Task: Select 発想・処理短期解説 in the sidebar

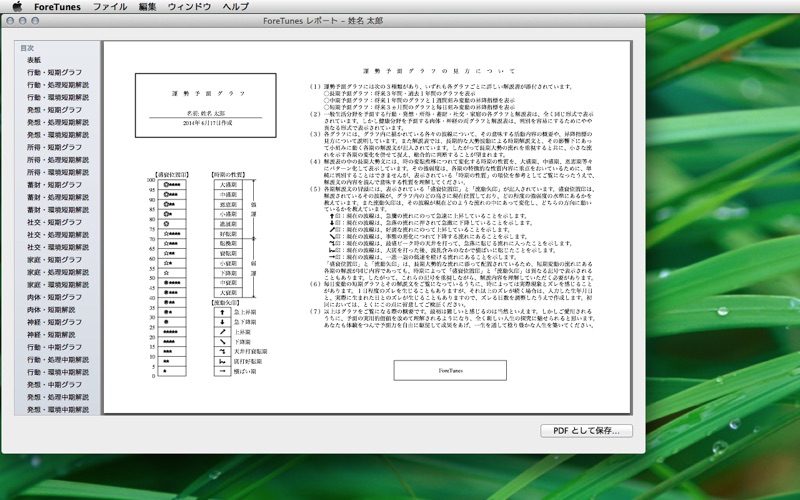Action: point(58,122)
